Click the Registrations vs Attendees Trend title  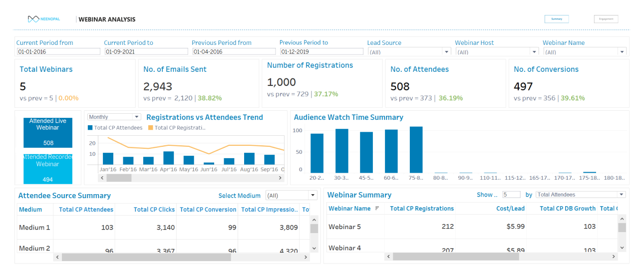(x=205, y=117)
